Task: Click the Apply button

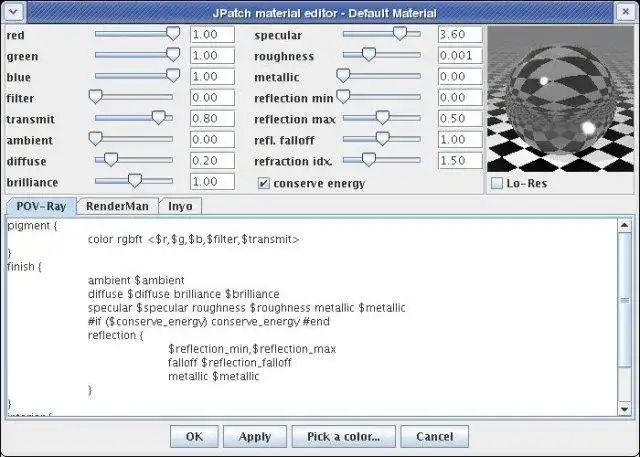Action: tap(255, 437)
